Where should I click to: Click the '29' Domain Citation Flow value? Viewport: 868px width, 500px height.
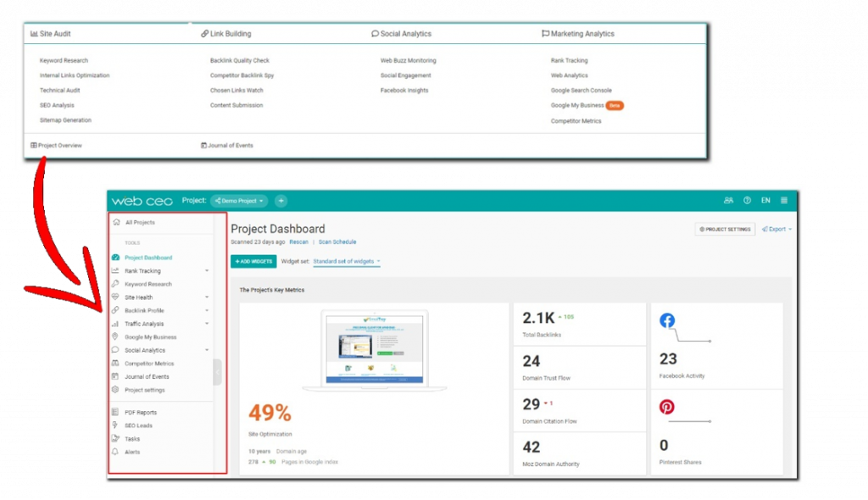(x=531, y=404)
